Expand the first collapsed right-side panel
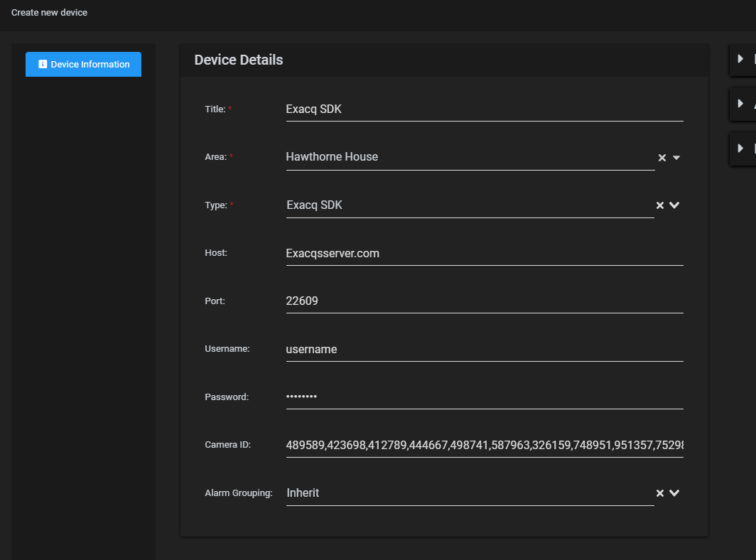 (x=740, y=59)
